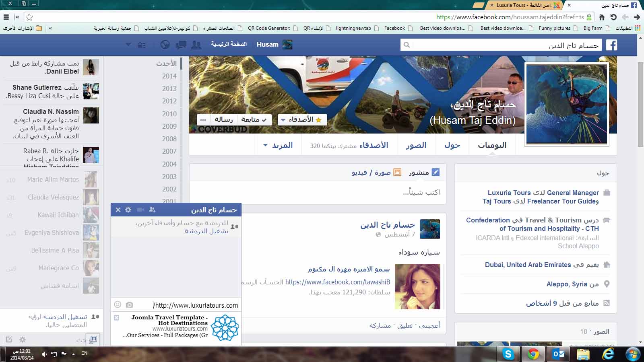The image size is (644, 362).
Task: Toggle the متابعة following button
Action: click(x=254, y=119)
